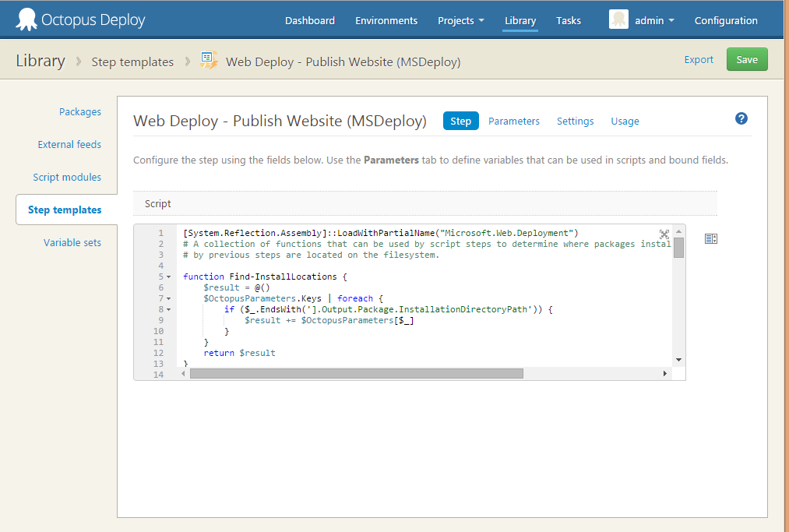Click the Export link
The width and height of the screenshot is (789, 532).
[699, 60]
